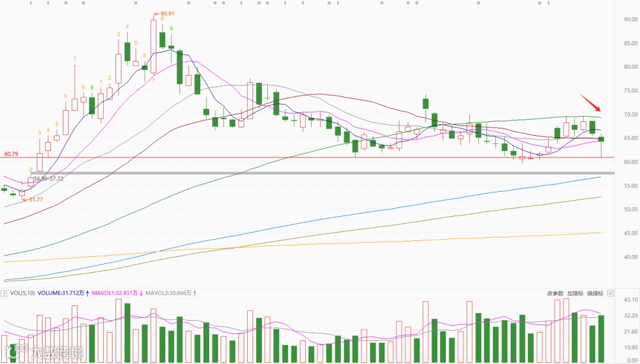
Task: Select the last green volume bar
Action: point(601,339)
